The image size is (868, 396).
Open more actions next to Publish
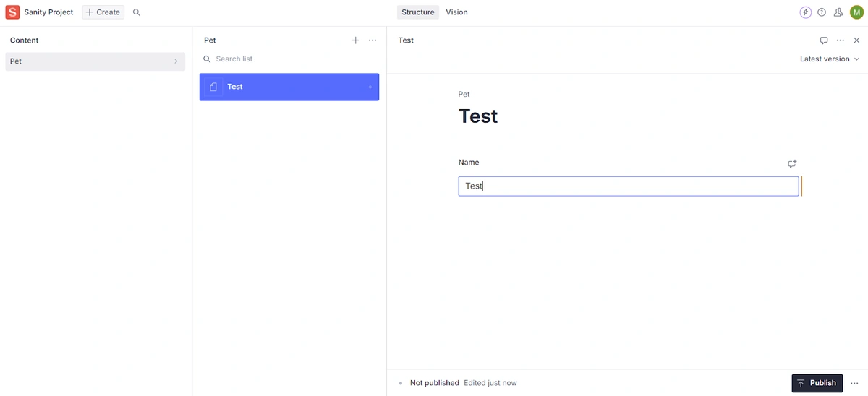pyautogui.click(x=854, y=383)
